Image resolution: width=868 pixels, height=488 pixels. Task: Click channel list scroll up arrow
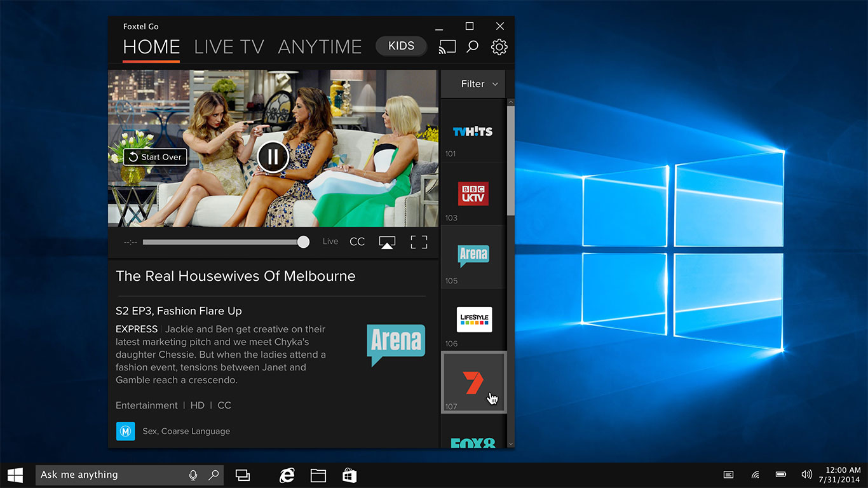click(x=510, y=102)
